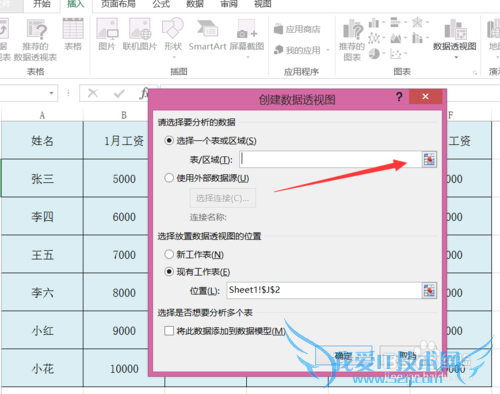Switch to the Data (数据) tab
This screenshot has width=500, height=394.
tap(195, 4)
